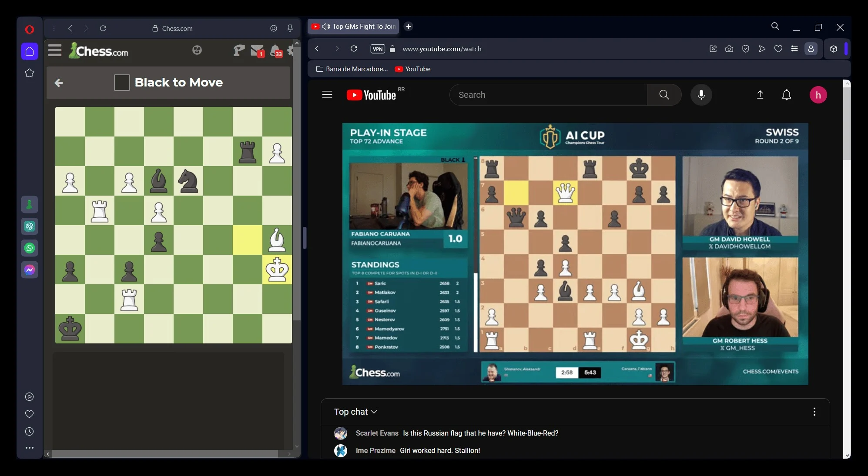Open Barra de Marcadores bookmark folder
Screen dimensions: 868x476
pos(352,69)
